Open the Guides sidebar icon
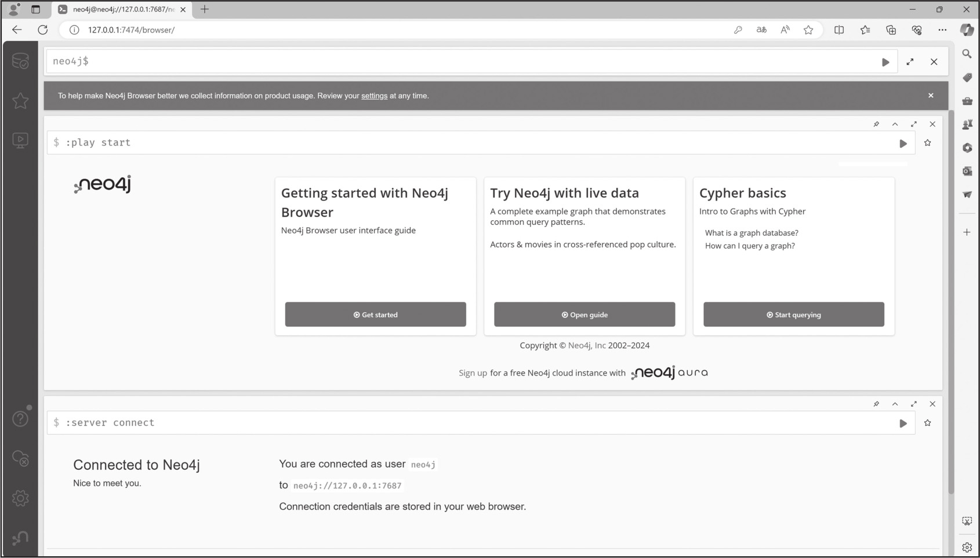The width and height of the screenshot is (980, 558). [x=20, y=140]
